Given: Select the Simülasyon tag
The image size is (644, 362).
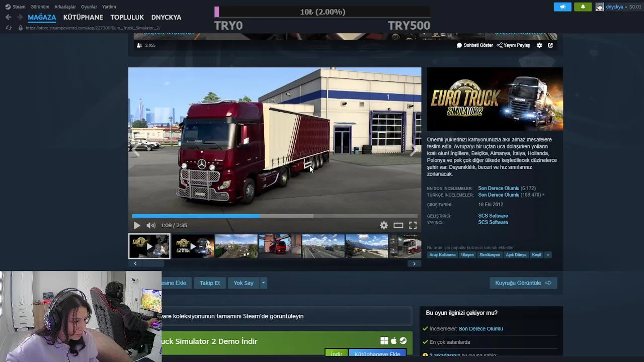Looking at the screenshot, I should [490, 255].
